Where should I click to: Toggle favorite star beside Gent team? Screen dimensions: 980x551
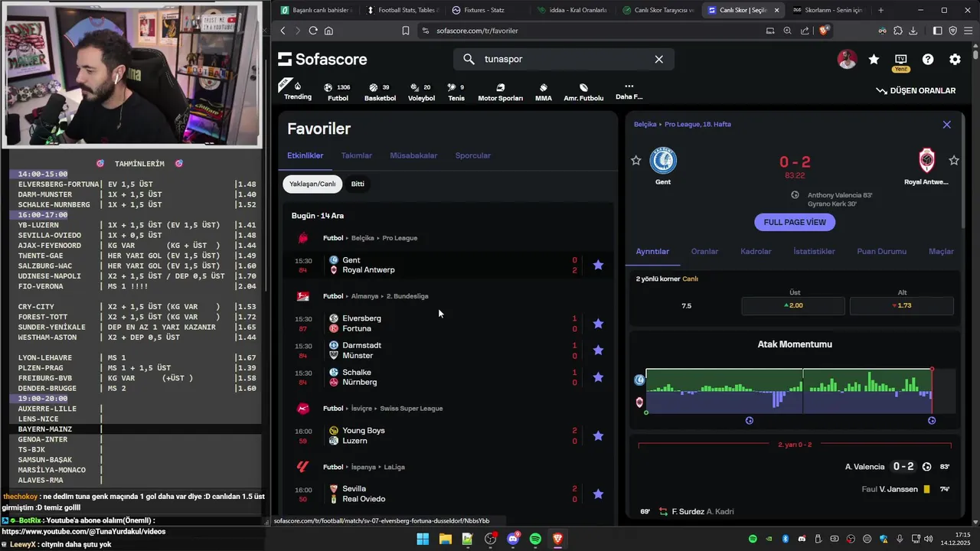coord(635,160)
